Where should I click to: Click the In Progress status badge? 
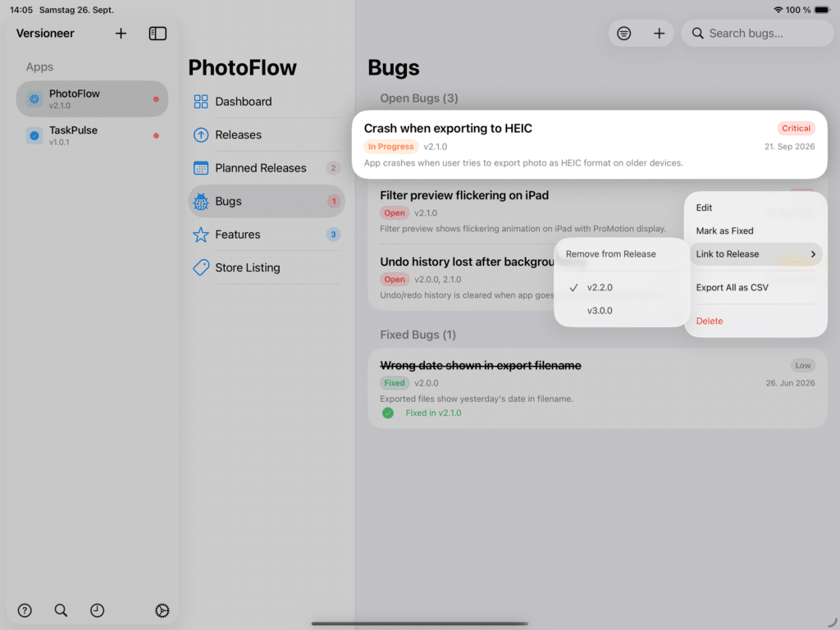click(x=390, y=147)
